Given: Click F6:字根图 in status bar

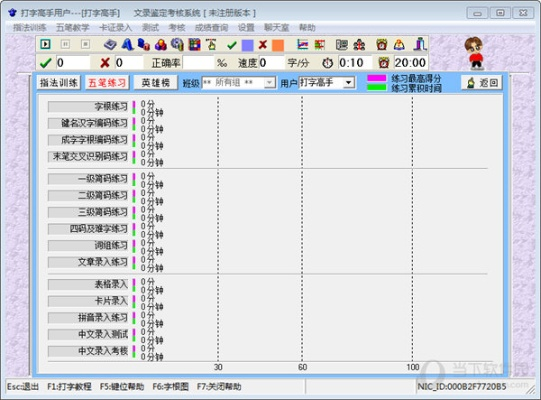Looking at the screenshot, I should (x=170, y=387).
